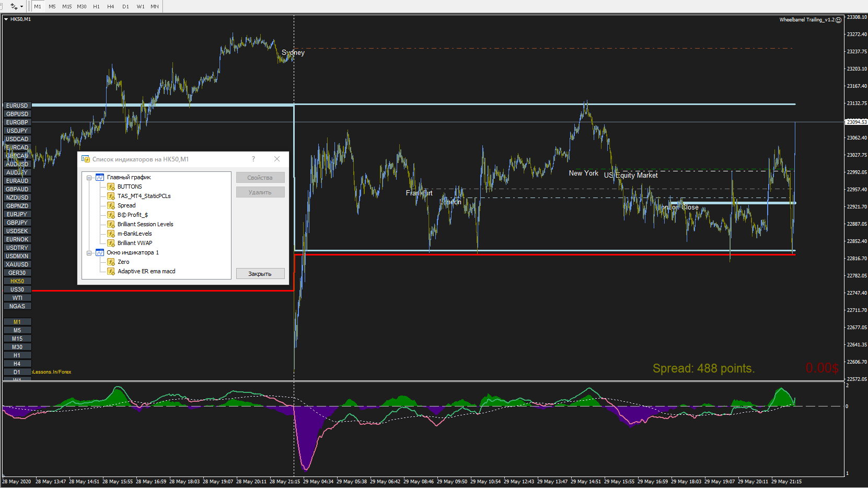868x488 pixels.
Task: Click the Spread: 488 points label
Action: point(703,368)
